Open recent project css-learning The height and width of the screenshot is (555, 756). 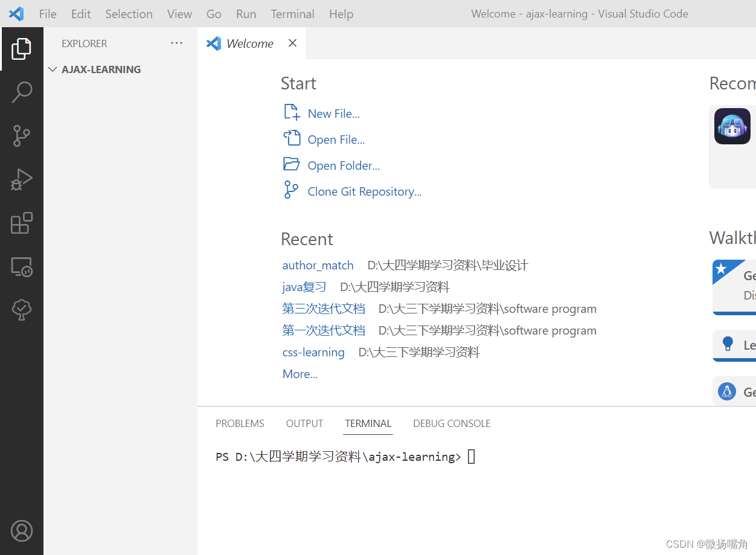click(313, 352)
